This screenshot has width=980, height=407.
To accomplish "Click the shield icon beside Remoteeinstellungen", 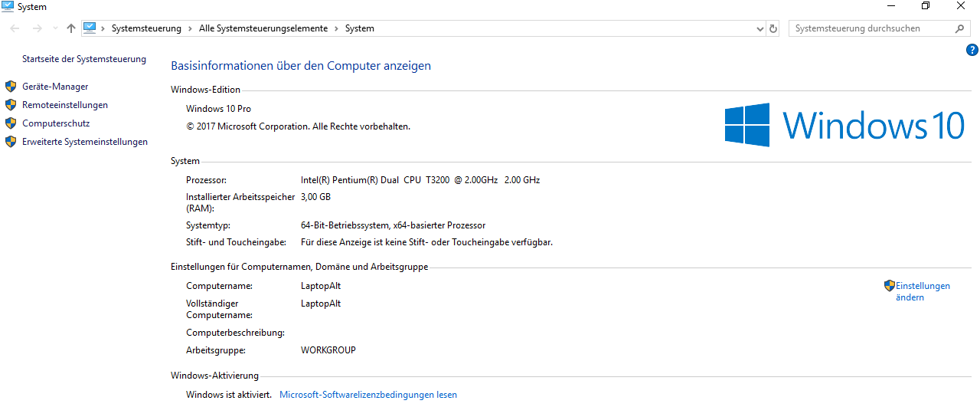I will 11,105.
